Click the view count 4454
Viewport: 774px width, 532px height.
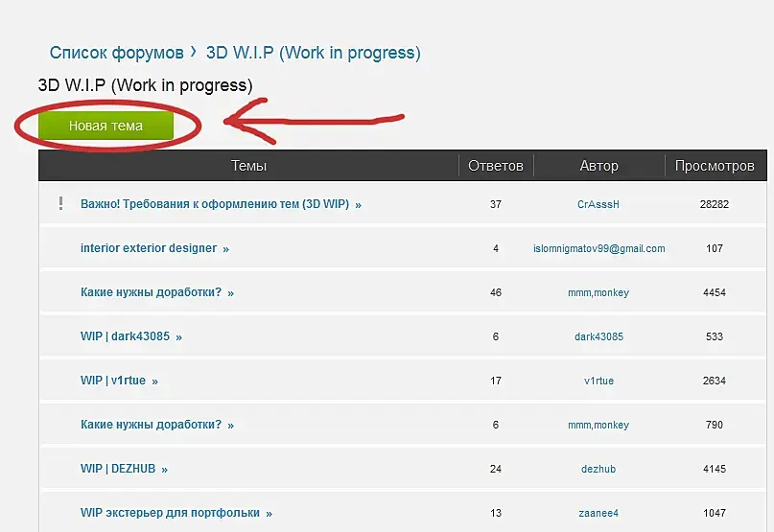point(715,292)
